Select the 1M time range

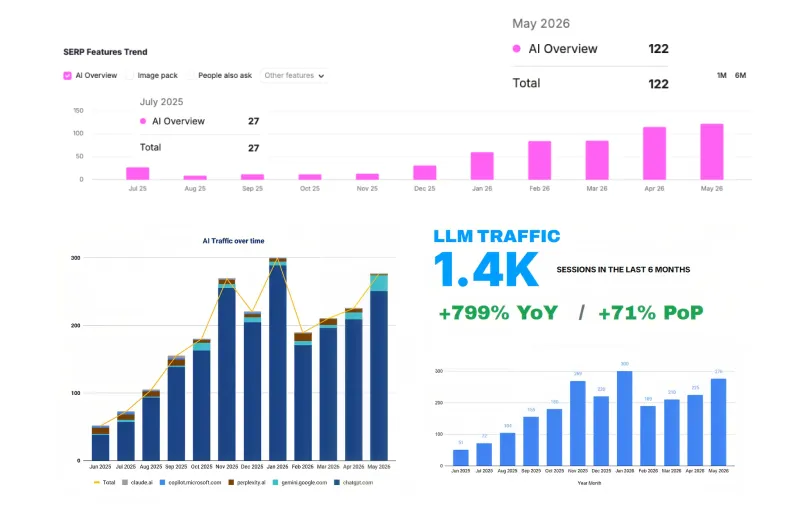(x=722, y=75)
